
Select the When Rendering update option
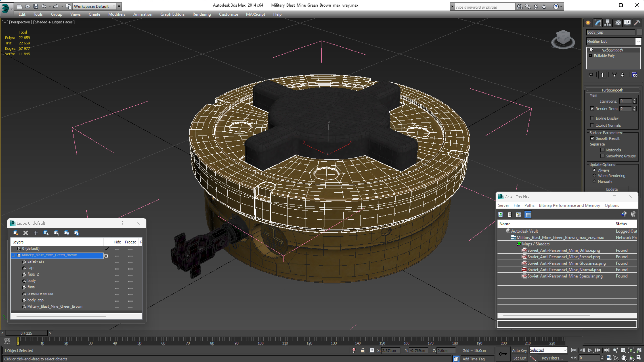click(594, 176)
